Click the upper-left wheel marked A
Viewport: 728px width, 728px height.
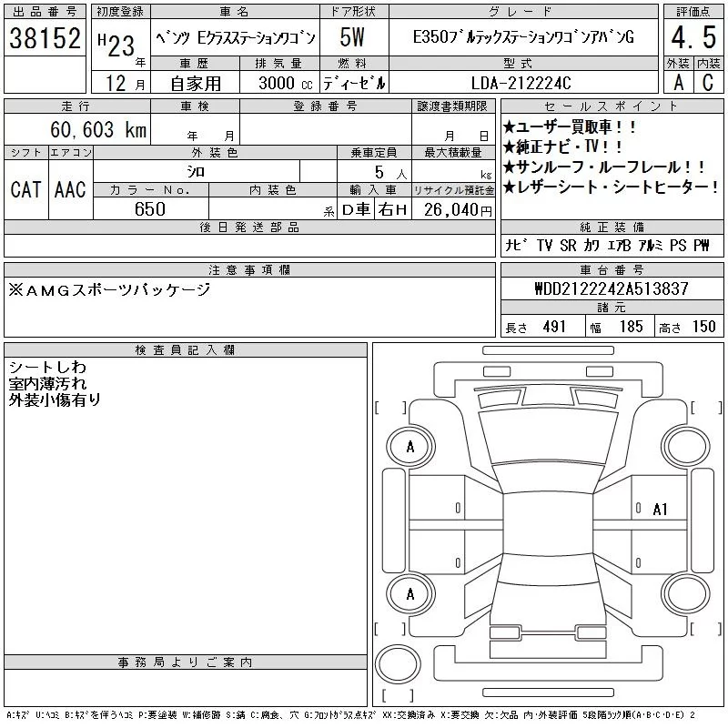coord(410,447)
